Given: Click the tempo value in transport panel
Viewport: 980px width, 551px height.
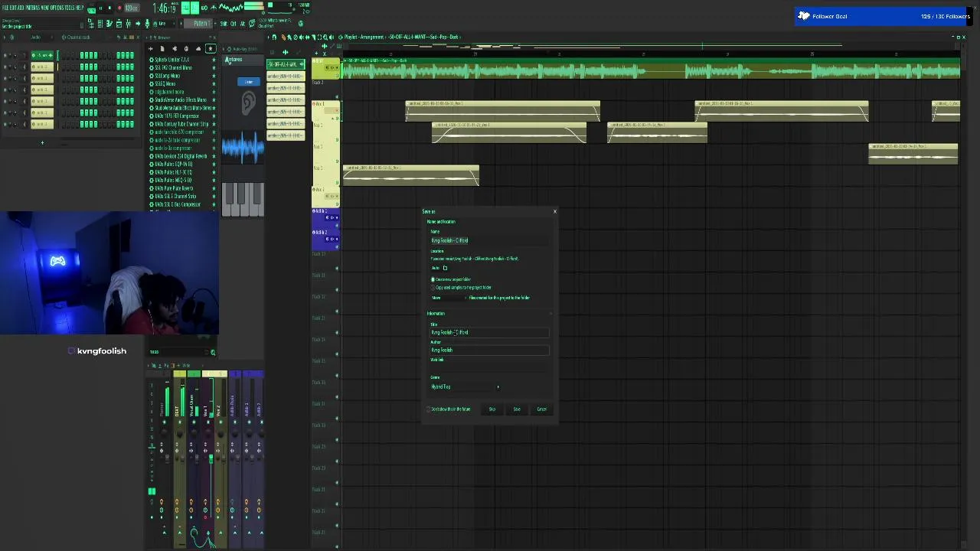Looking at the screenshot, I should pos(132,8).
